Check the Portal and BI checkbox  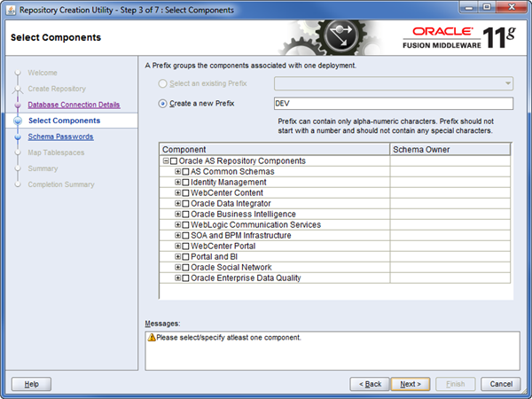[185, 257]
